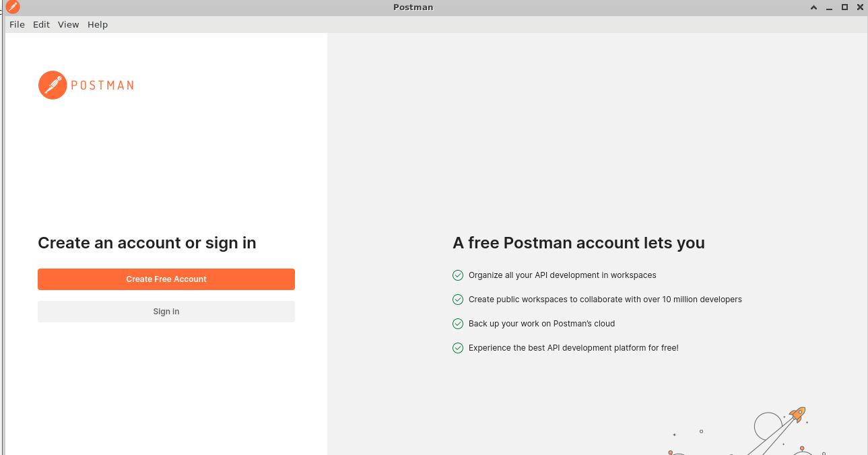Click the POSTMAN wordmark text

tap(102, 85)
